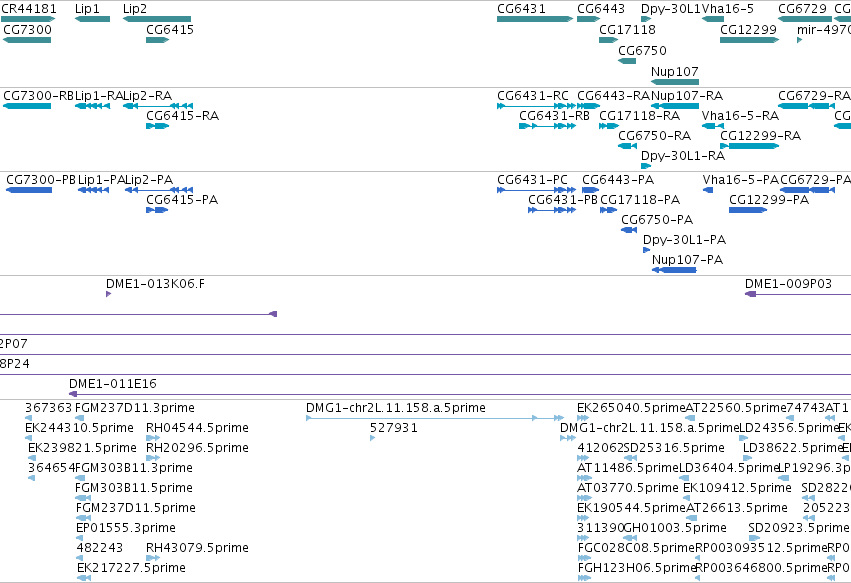Select EST EK217227.5prime

(131, 568)
